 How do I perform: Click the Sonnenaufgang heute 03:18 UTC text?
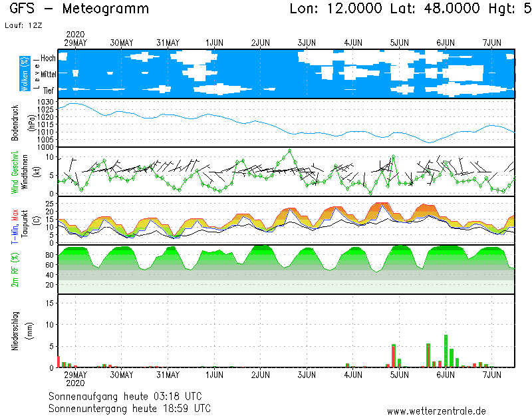[x=129, y=396]
